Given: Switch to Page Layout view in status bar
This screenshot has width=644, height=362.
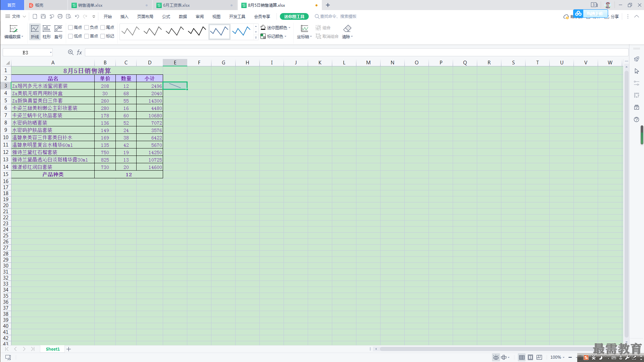Looking at the screenshot, I should [530, 357].
